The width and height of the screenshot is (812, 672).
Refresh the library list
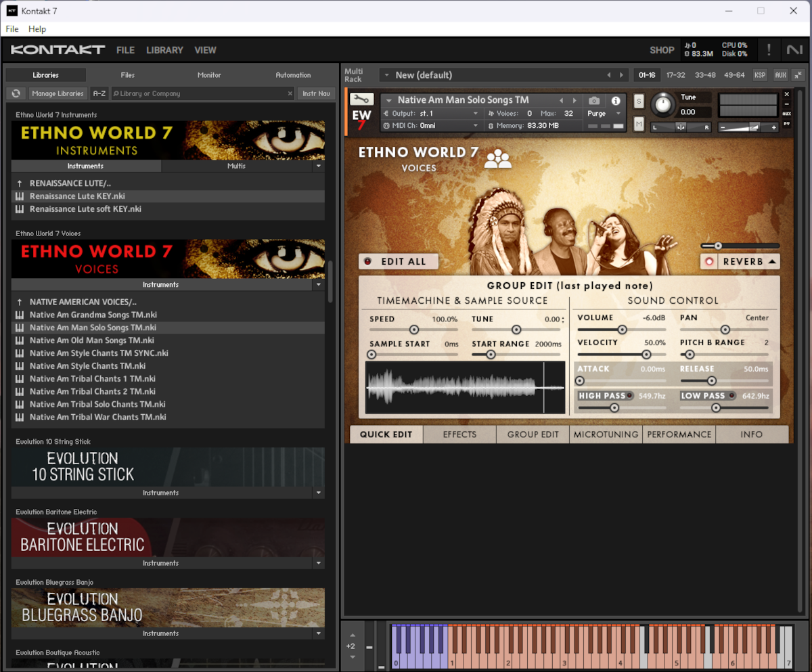tap(16, 93)
